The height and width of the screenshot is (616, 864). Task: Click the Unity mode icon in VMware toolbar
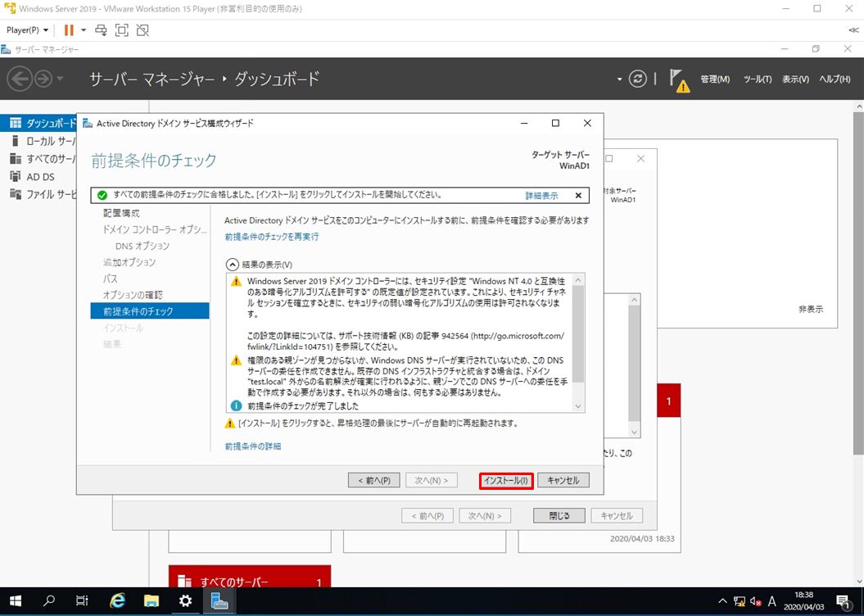(142, 30)
